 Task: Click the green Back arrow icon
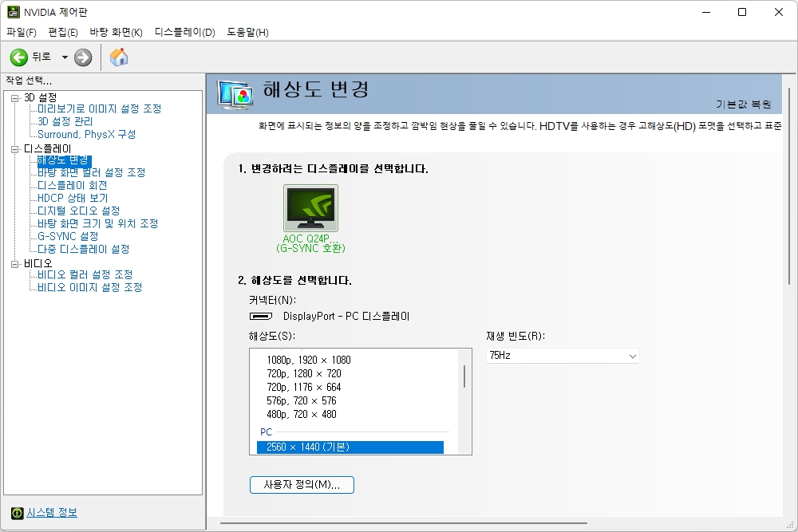(x=19, y=57)
